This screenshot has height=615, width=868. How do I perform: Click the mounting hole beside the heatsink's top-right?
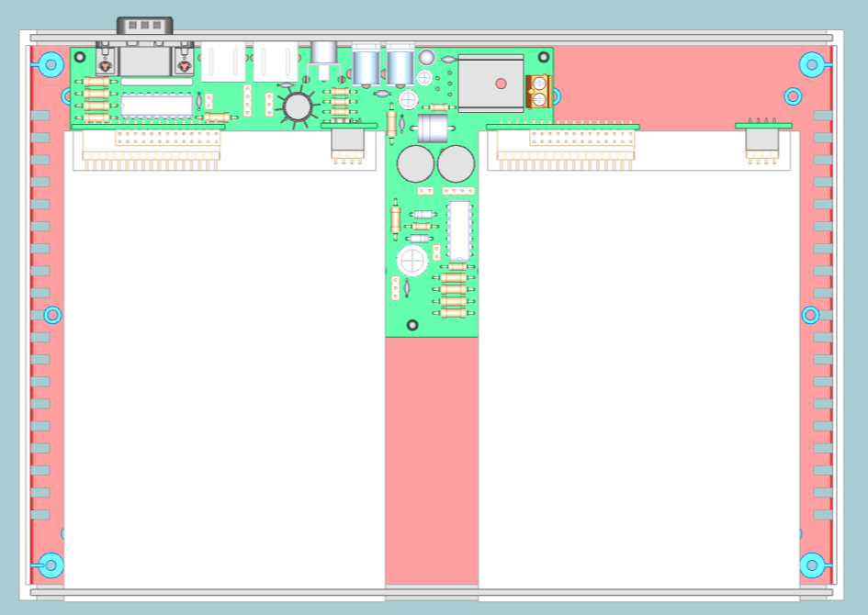[544, 56]
